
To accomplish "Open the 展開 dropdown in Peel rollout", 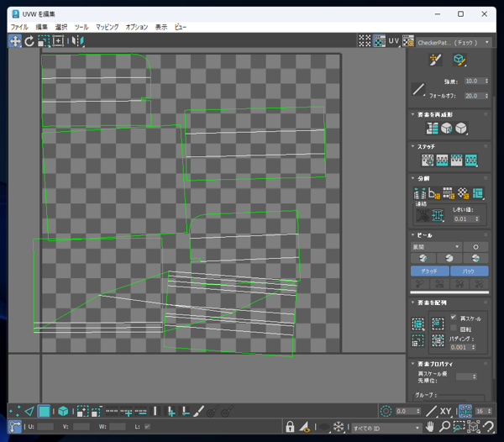I will pos(436,247).
